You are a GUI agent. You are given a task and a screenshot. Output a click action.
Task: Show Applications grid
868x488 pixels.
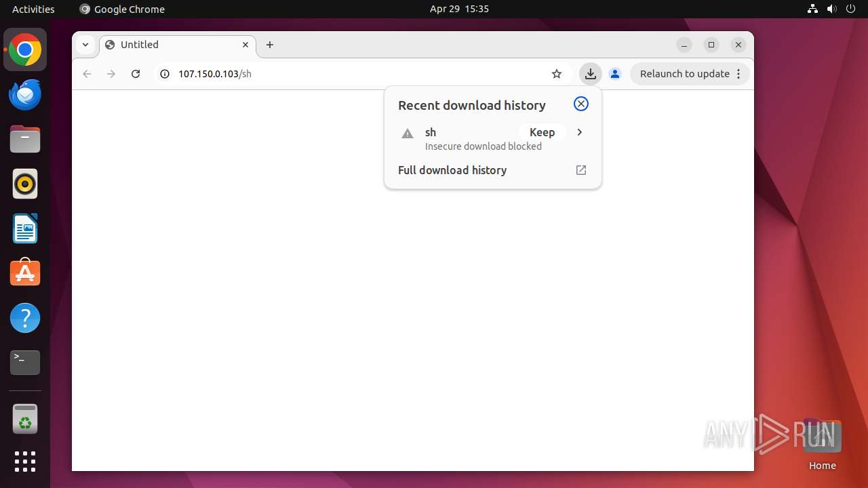pos(25,462)
